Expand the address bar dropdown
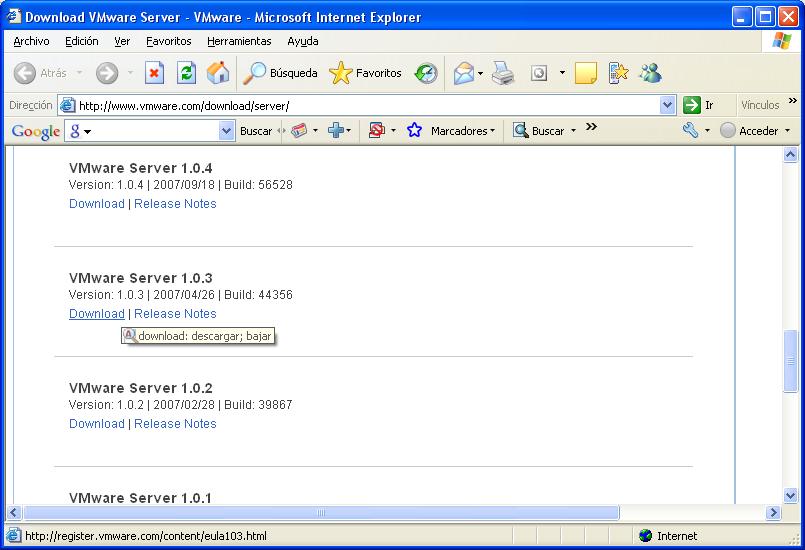805x550 pixels. 668,105
